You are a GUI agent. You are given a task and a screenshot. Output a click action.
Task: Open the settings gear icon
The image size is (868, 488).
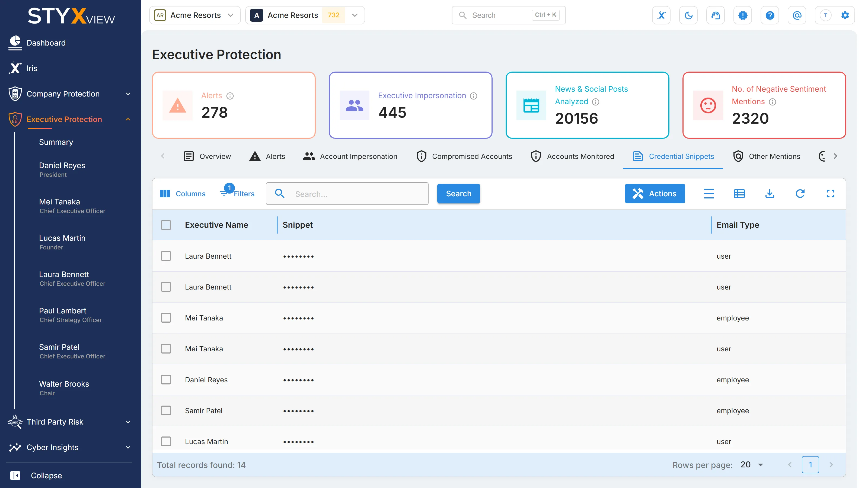point(845,15)
